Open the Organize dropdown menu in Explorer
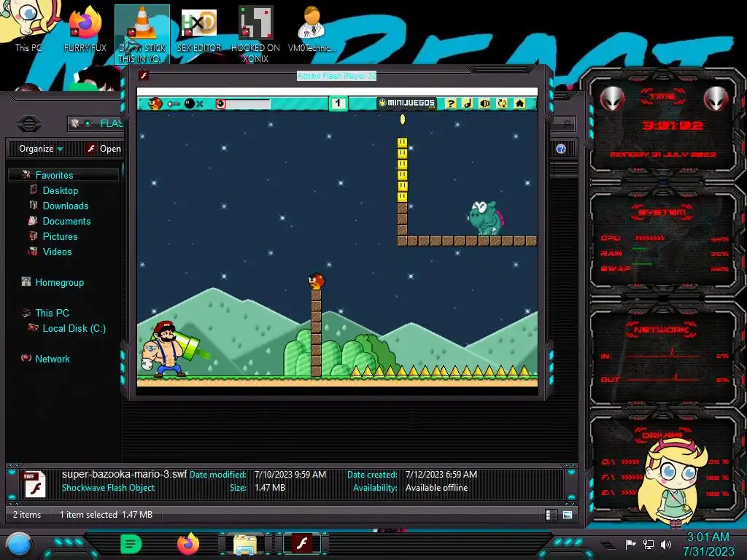 tap(41, 149)
